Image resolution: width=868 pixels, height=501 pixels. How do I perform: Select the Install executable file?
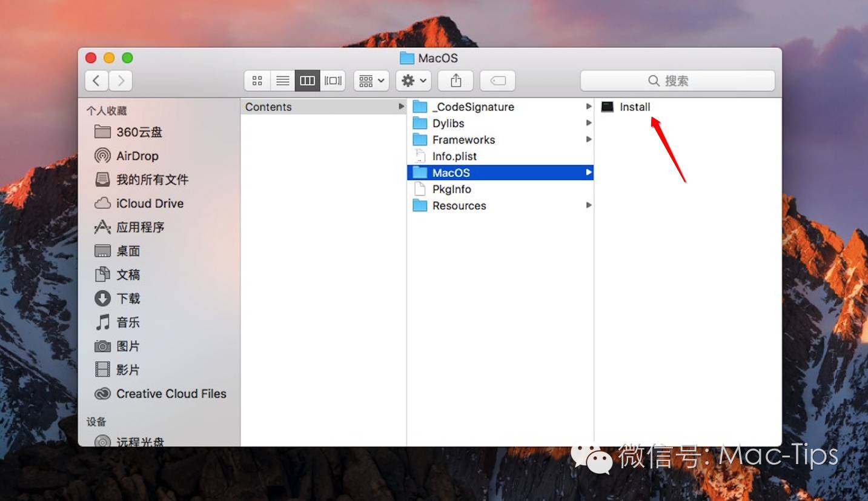pos(634,107)
